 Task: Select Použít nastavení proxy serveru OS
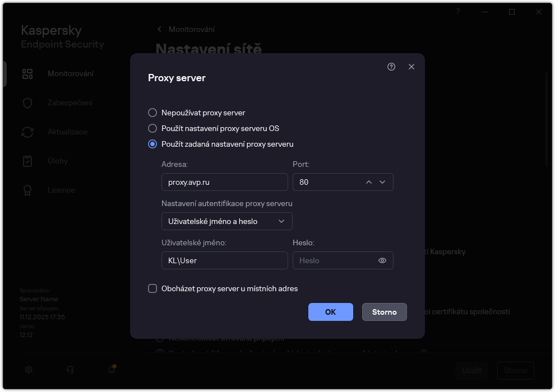point(152,128)
